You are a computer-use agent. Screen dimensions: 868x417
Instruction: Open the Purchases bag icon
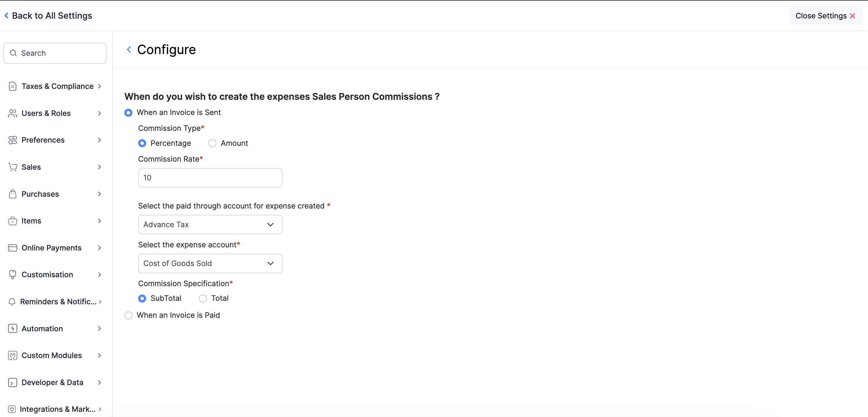click(12, 194)
